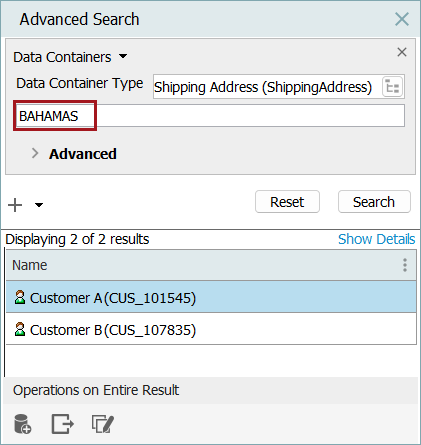Open bulk edit for the results
This screenshot has width=421, height=445.
(103, 424)
